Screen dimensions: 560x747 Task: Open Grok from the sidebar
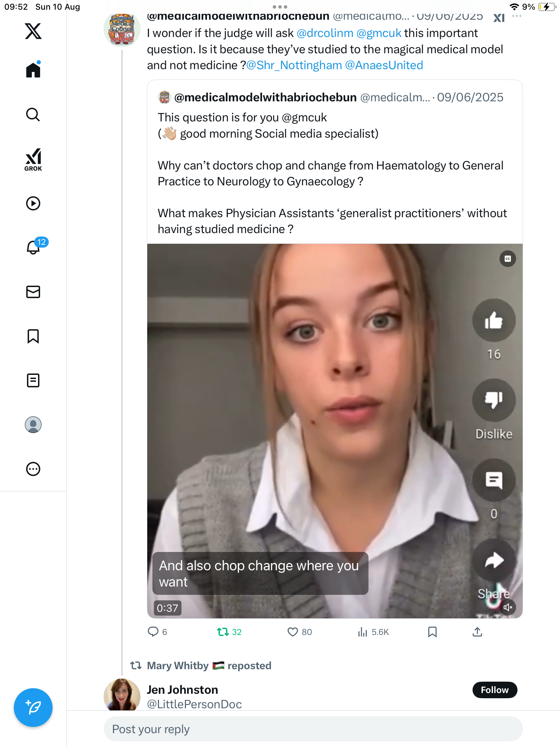[x=33, y=159]
